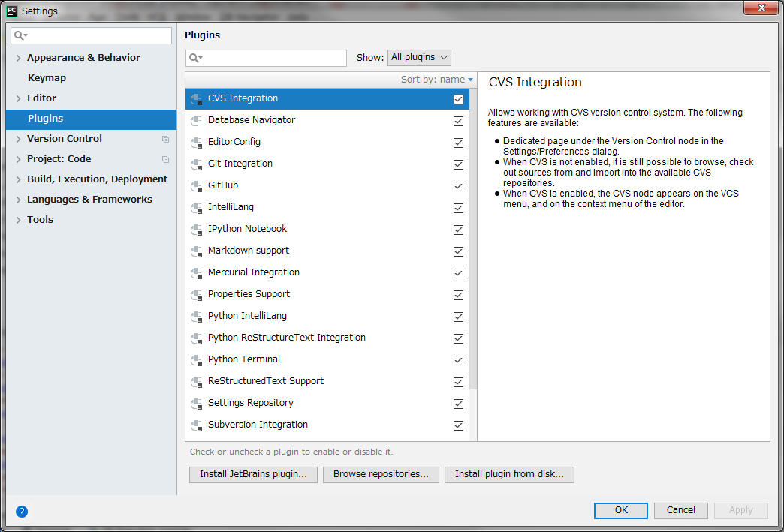
Task: Click the Python ReStructureText Integration icon
Action: click(x=197, y=338)
